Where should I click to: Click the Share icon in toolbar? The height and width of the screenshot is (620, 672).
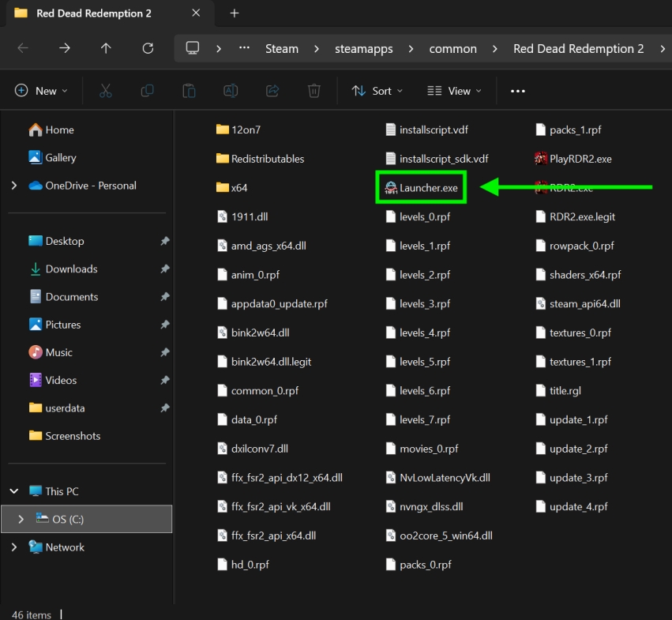(x=272, y=91)
